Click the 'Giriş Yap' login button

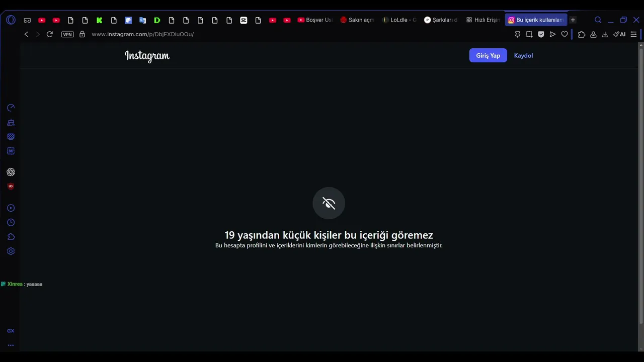(x=488, y=55)
